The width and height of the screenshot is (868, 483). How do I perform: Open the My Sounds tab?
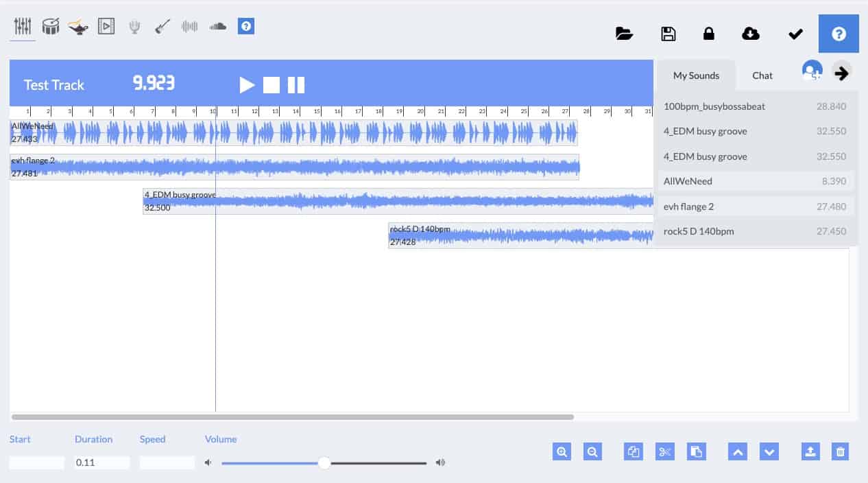[x=696, y=75]
